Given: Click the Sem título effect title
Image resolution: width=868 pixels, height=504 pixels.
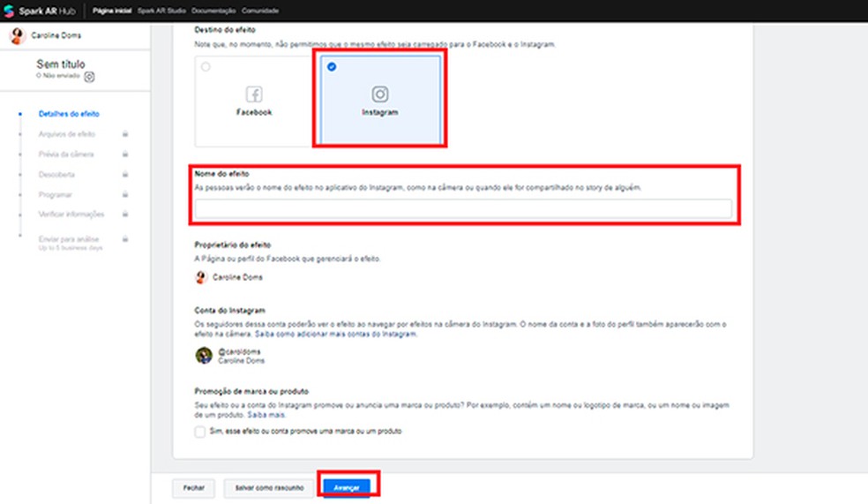Looking at the screenshot, I should (x=61, y=64).
